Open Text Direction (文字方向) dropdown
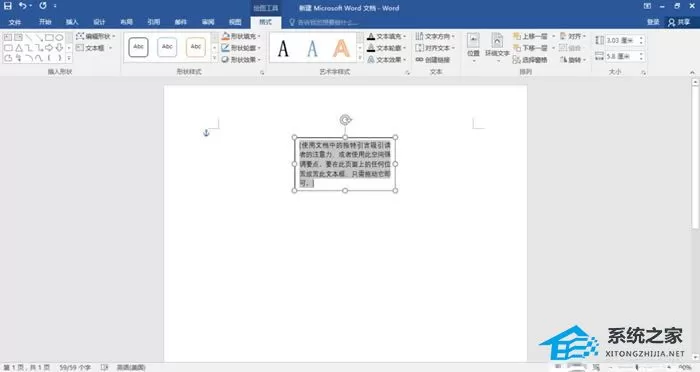 click(x=435, y=36)
